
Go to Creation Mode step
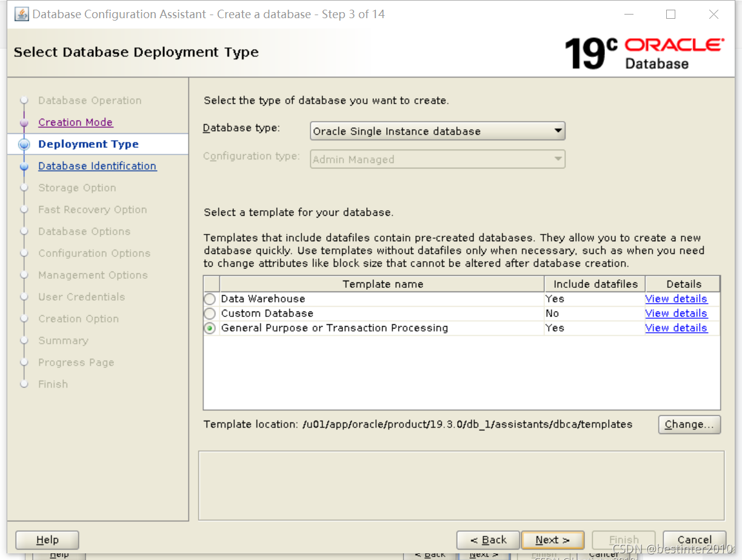tap(75, 122)
